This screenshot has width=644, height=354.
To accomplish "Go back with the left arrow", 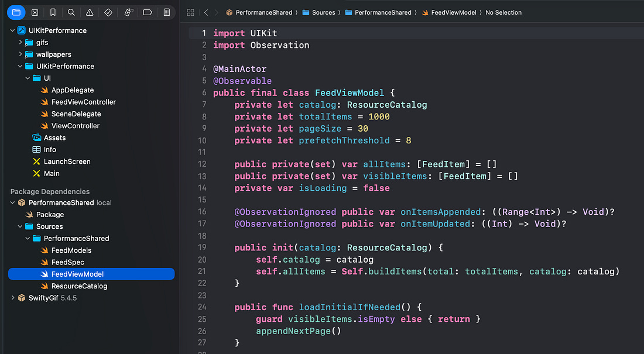I will point(206,13).
